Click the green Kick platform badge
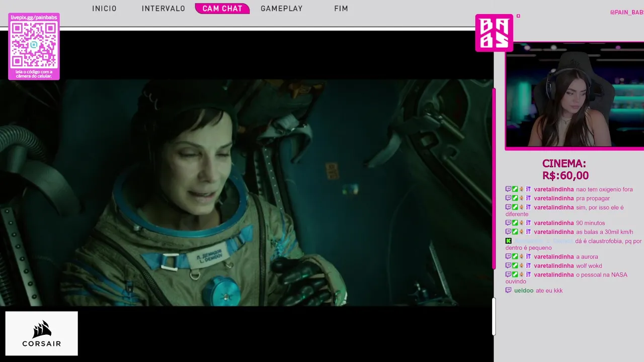The image size is (644, 362). click(x=508, y=241)
